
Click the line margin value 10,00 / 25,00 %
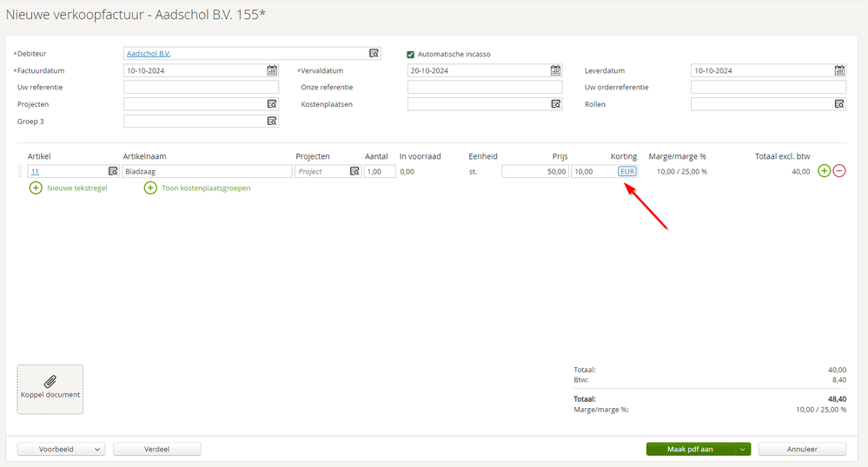(x=681, y=172)
